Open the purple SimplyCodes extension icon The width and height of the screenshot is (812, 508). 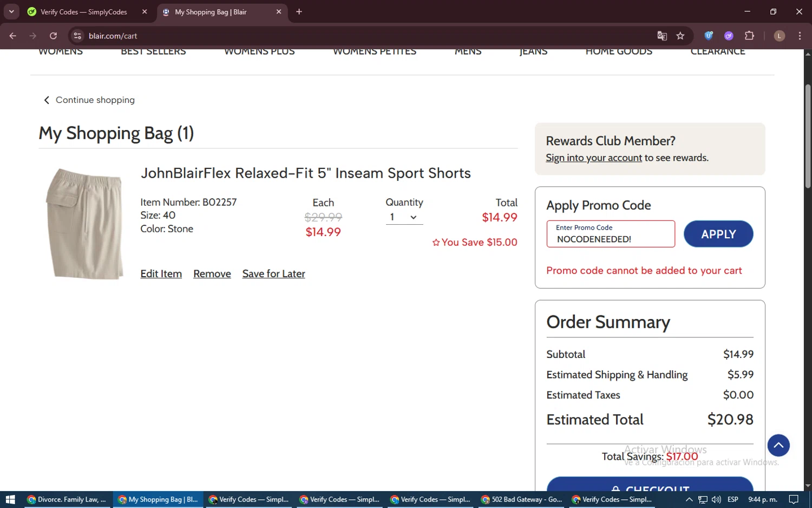click(x=729, y=36)
